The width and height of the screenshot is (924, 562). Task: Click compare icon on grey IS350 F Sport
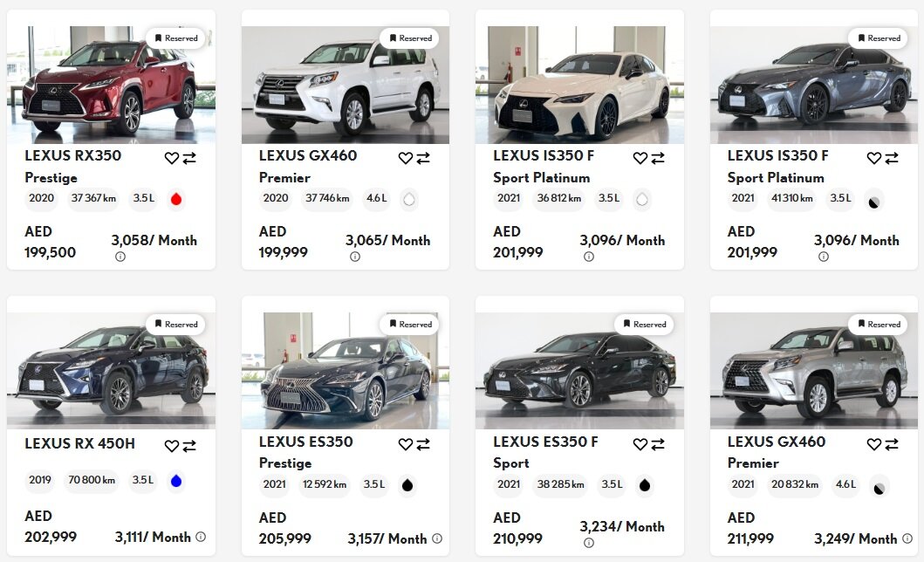[892, 158]
